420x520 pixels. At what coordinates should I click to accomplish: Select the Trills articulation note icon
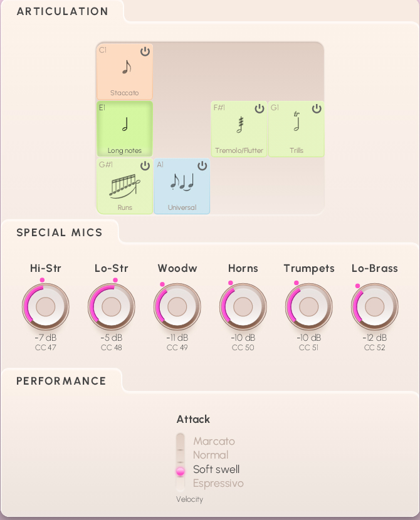coord(297,122)
